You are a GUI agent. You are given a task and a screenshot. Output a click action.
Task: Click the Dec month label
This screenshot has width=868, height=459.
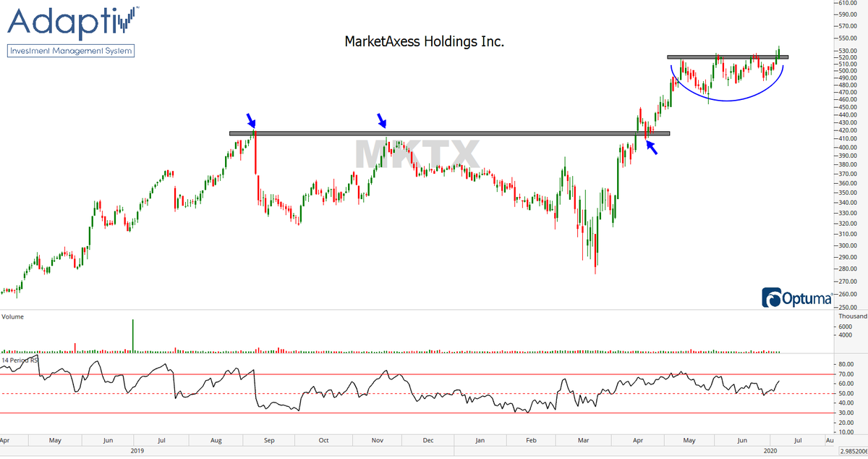[x=428, y=439]
